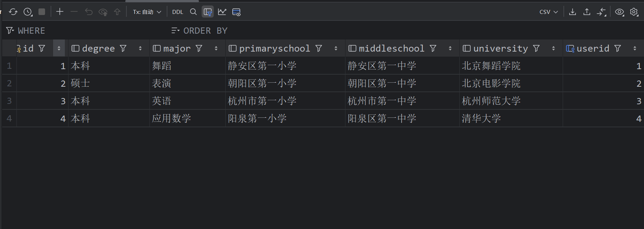The image size is (644, 229).
Task: Click the funnel icon beside WHERE
Action: [10, 30]
